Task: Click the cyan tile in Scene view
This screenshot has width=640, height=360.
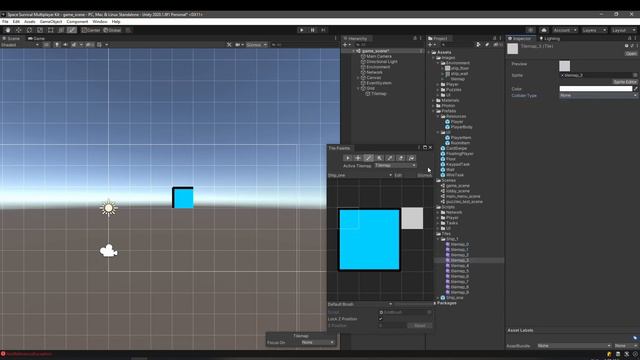Action: click(x=183, y=198)
